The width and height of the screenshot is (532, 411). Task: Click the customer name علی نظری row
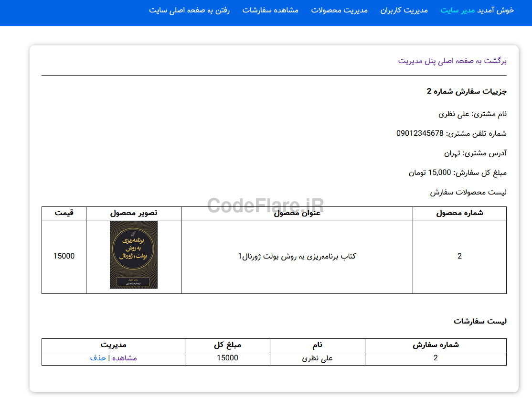[317, 357]
